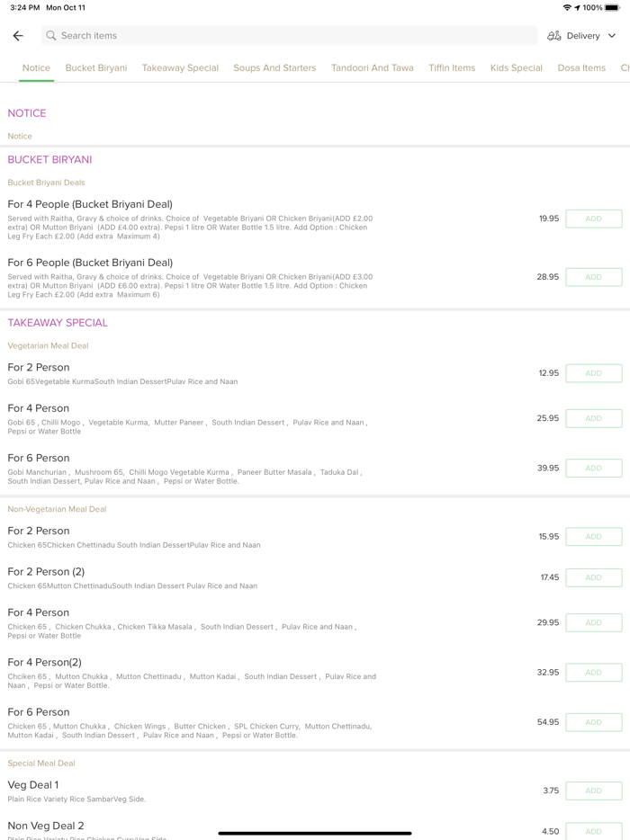
Task: Add Veg Deal 1 to order
Action: (593, 791)
